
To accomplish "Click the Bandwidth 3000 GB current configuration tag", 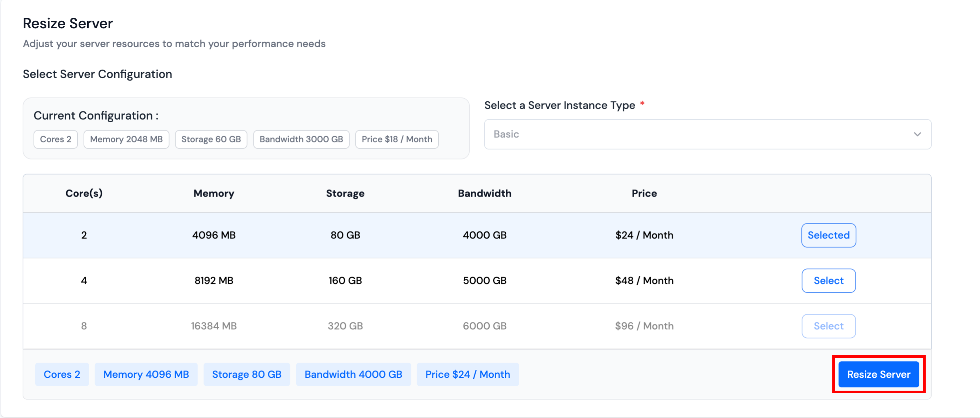I will (x=301, y=139).
